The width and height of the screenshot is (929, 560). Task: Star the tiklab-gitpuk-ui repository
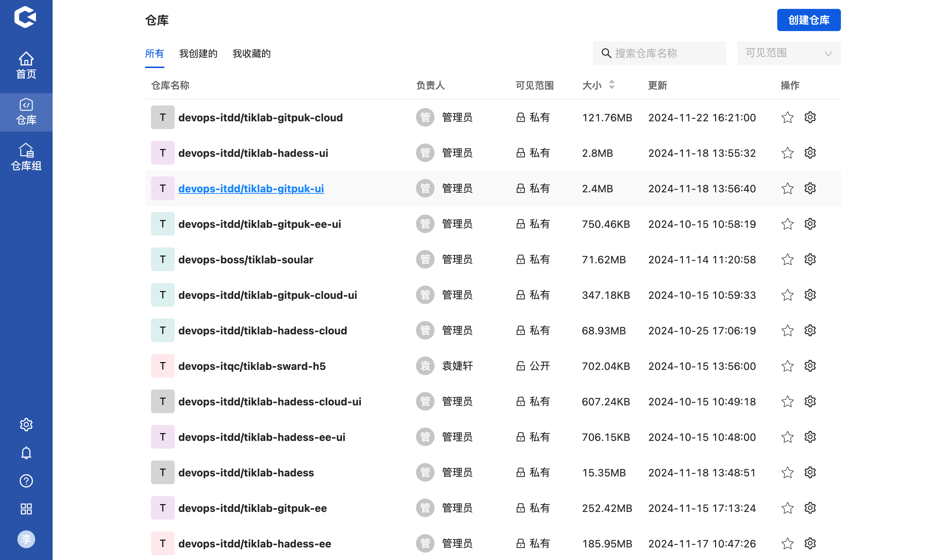pyautogui.click(x=787, y=188)
